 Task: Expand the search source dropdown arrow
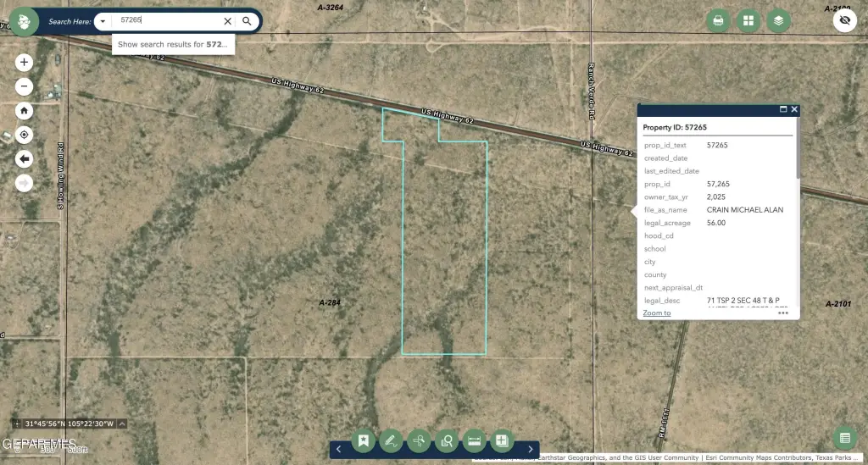[102, 21]
